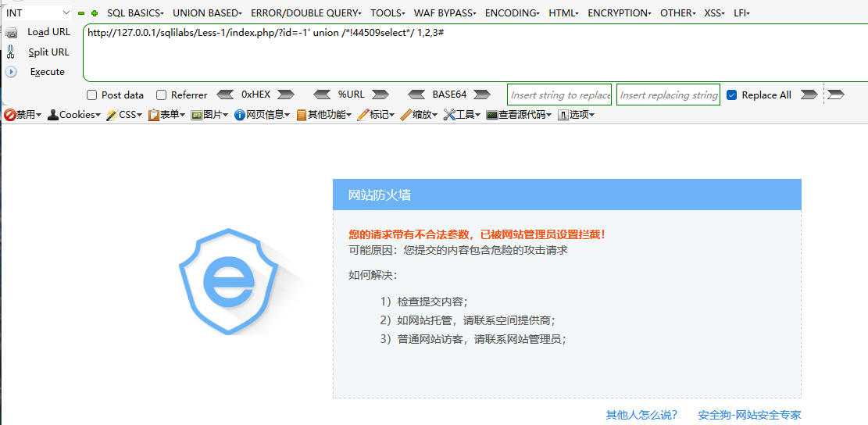Click the 图片 picture icon

coord(197,115)
